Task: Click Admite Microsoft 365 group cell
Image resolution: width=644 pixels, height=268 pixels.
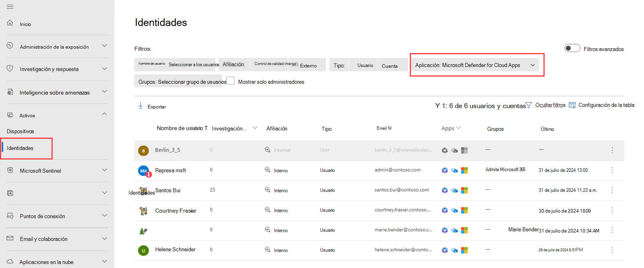Action: click(x=506, y=169)
